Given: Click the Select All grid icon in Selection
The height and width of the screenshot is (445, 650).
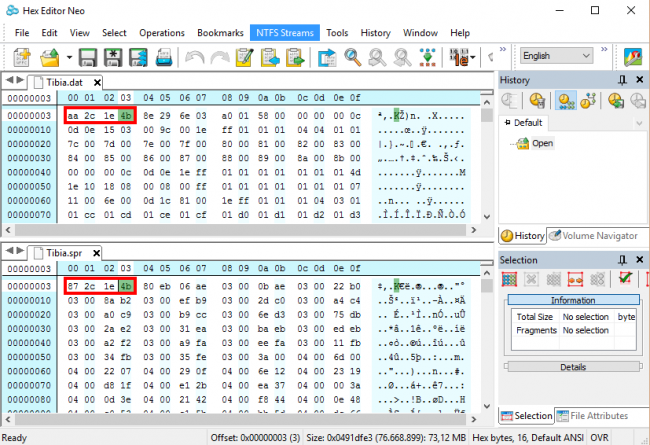Looking at the screenshot, I should (x=509, y=279).
